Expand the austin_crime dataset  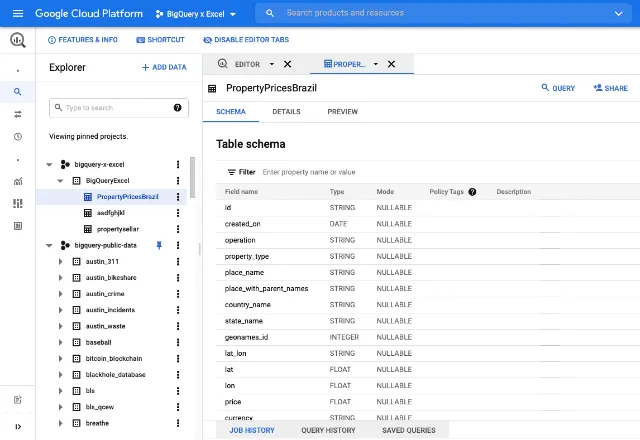pyautogui.click(x=60, y=293)
